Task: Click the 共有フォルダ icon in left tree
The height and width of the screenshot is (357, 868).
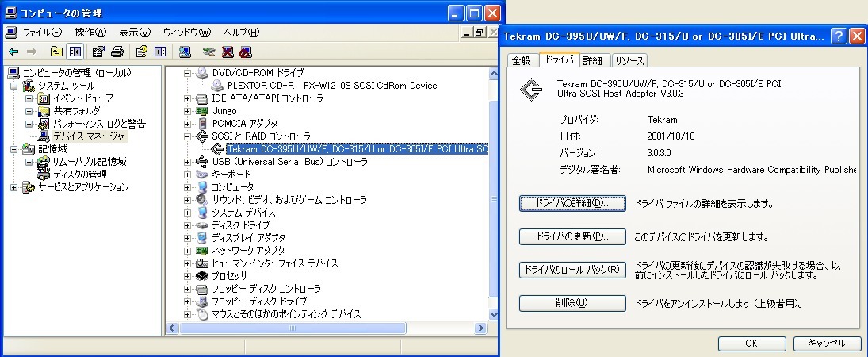Action: [x=44, y=111]
